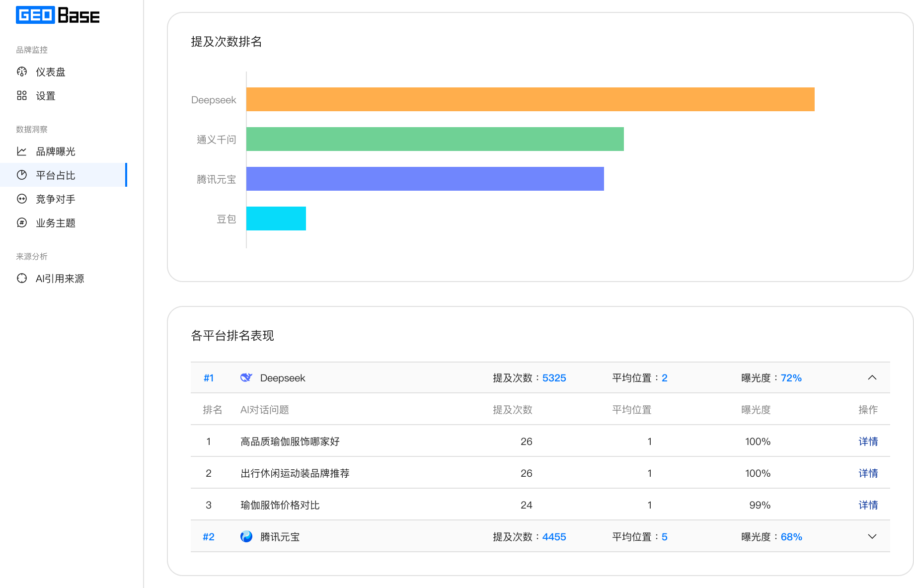Click the competitors icon in sidebar
914x588 pixels.
click(22, 199)
